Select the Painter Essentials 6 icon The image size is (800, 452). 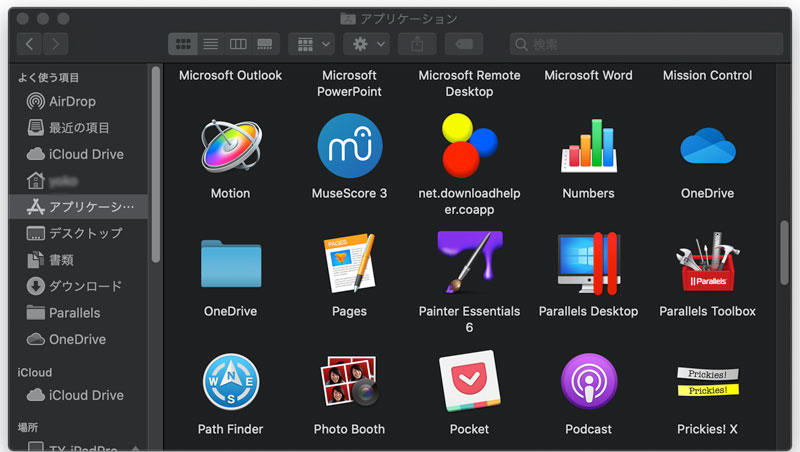coord(469,262)
